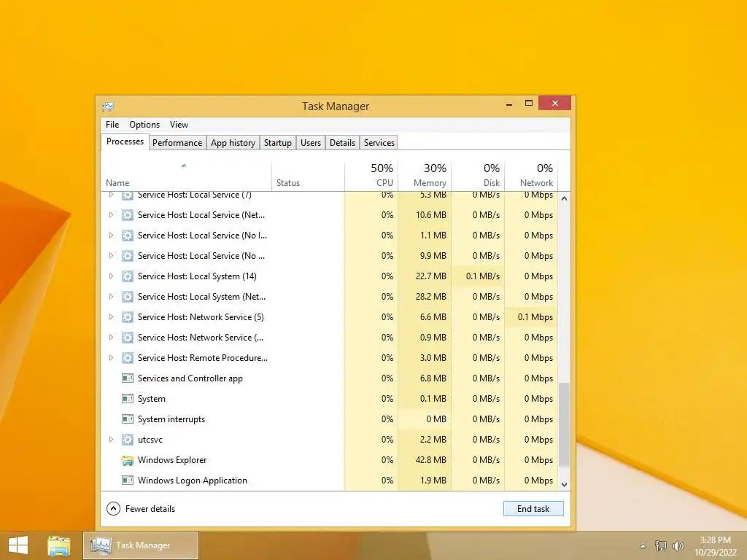Switch to the Services tab
Screen dimensions: 747x560
[x=379, y=143]
